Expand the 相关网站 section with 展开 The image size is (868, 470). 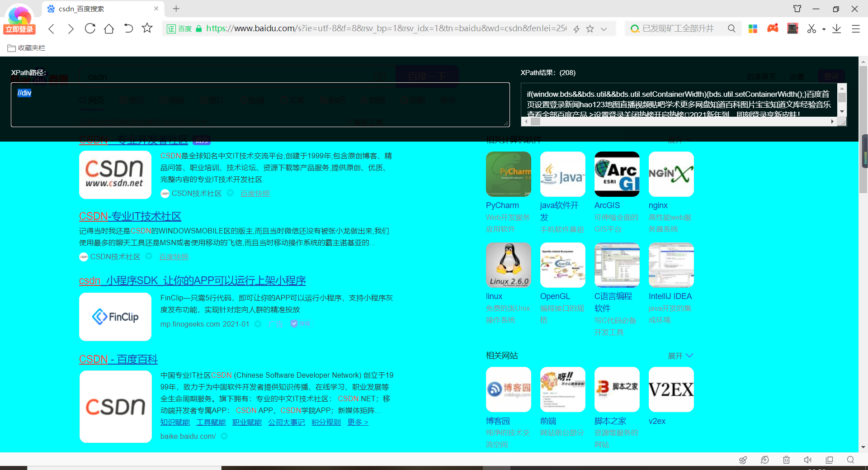(x=680, y=356)
